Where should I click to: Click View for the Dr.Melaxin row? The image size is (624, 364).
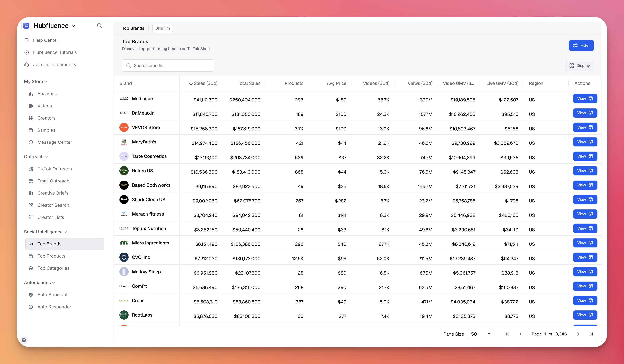click(585, 113)
